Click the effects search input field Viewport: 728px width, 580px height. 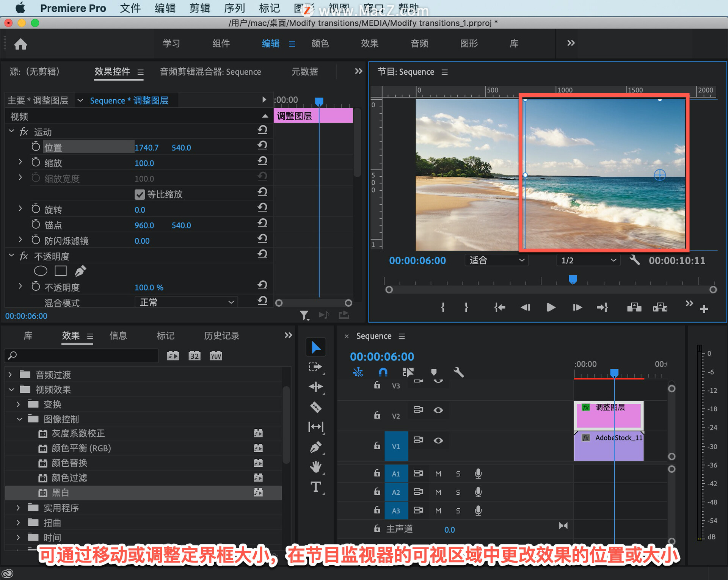[x=82, y=356]
